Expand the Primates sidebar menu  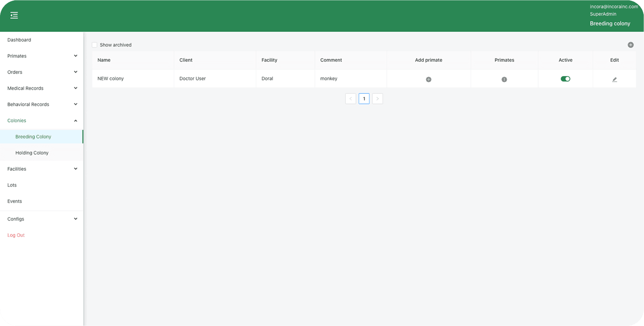pyautogui.click(x=42, y=56)
